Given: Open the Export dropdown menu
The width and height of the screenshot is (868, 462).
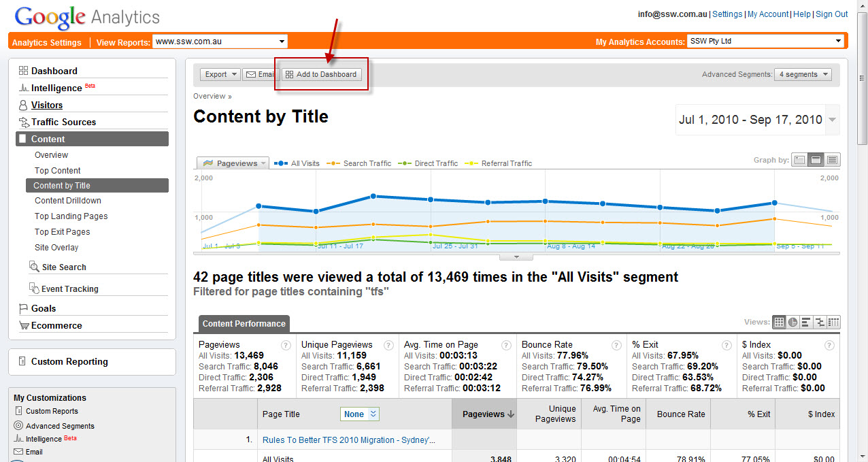Looking at the screenshot, I should (220, 74).
